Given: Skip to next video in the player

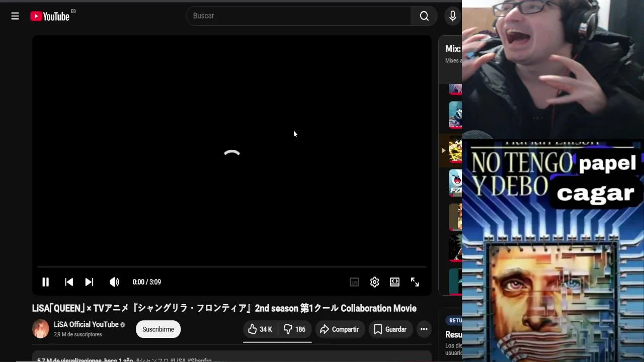Looking at the screenshot, I should point(89,282).
